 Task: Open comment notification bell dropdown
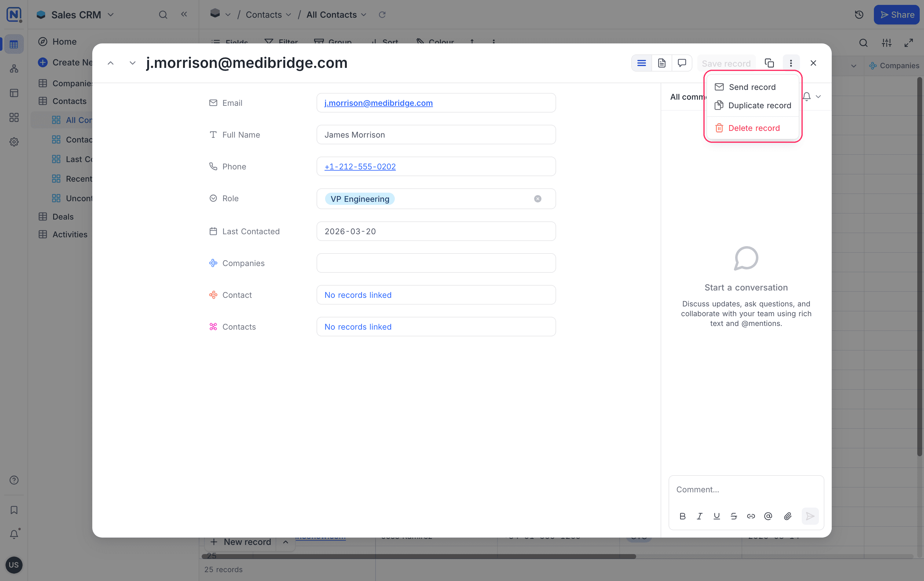coord(812,97)
